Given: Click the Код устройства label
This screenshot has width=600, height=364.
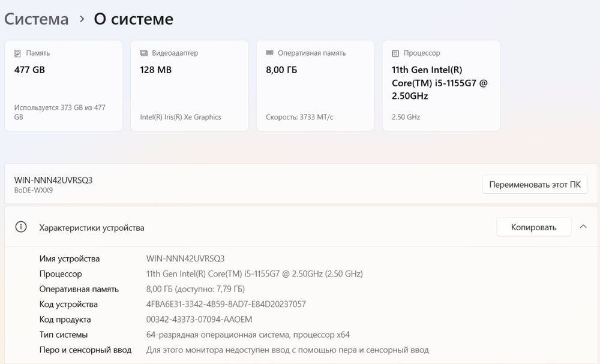Looking at the screenshot, I should tap(68, 305).
